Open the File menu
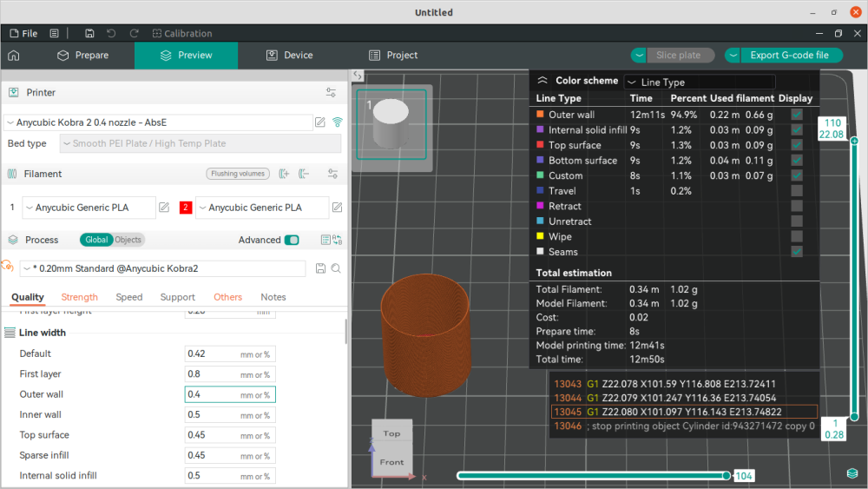The image size is (868, 489). click(23, 33)
